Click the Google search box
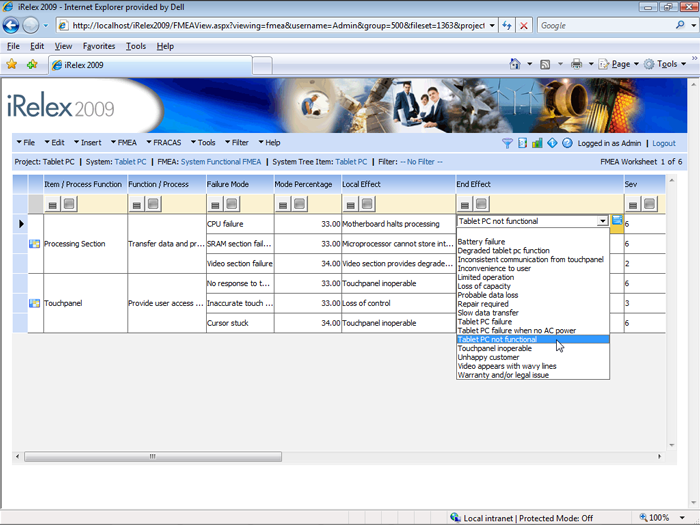Viewport: 700px width, 525px height. tap(606, 25)
